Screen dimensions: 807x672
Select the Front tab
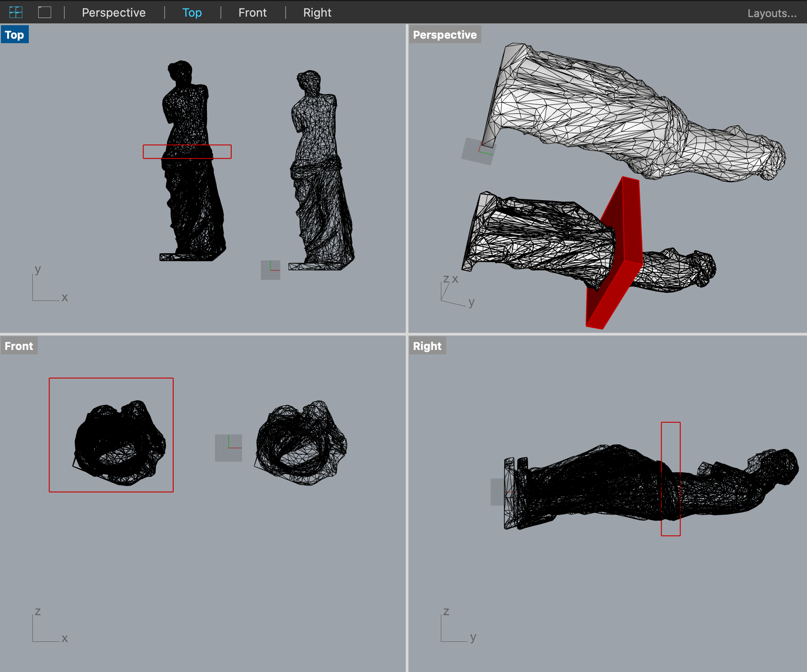[252, 13]
